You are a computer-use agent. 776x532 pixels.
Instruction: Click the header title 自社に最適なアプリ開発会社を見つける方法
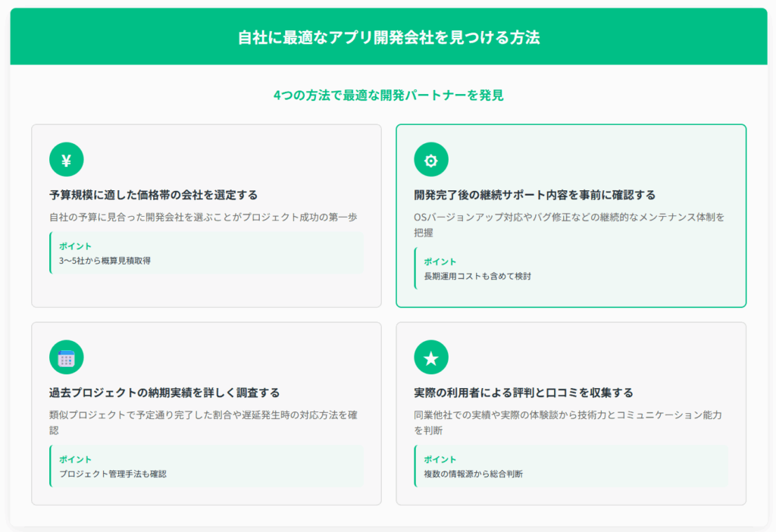[388, 37]
